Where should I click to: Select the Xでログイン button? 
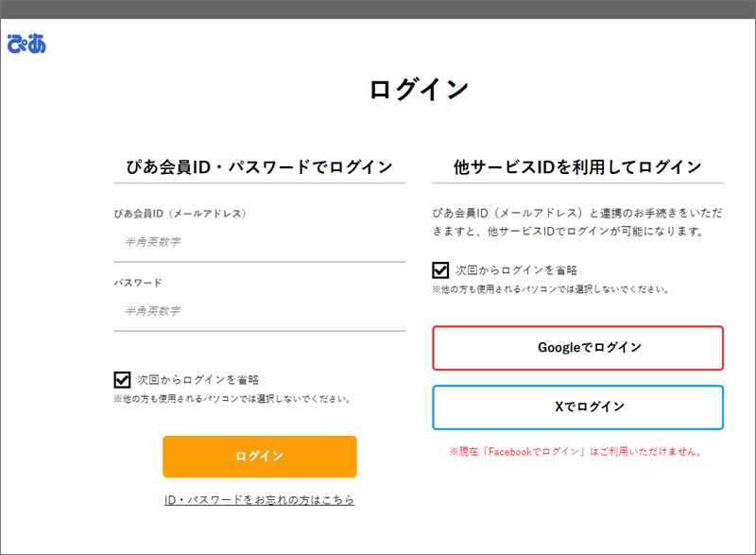577,407
